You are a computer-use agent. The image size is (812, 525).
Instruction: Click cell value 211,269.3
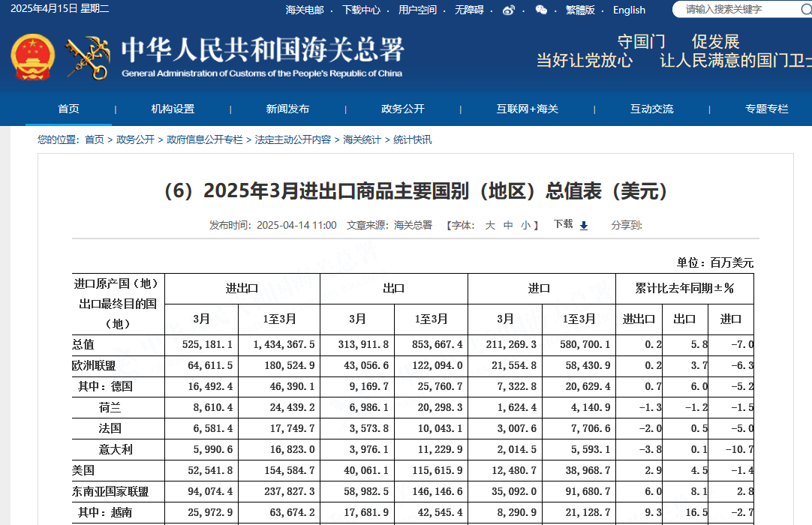click(511, 345)
